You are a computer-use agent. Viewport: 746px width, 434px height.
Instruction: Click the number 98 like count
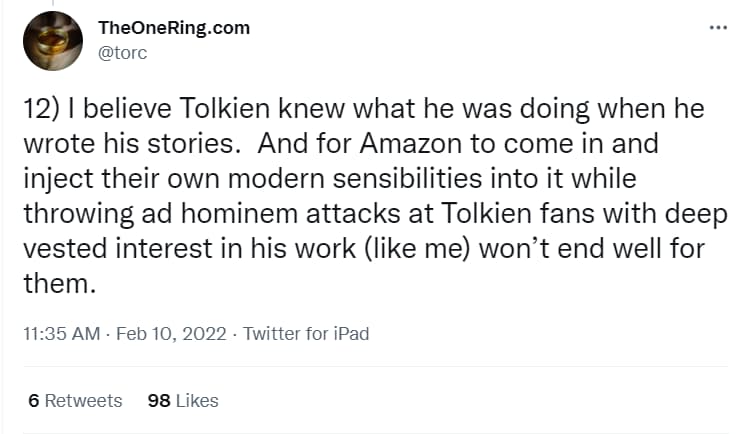tap(159, 401)
